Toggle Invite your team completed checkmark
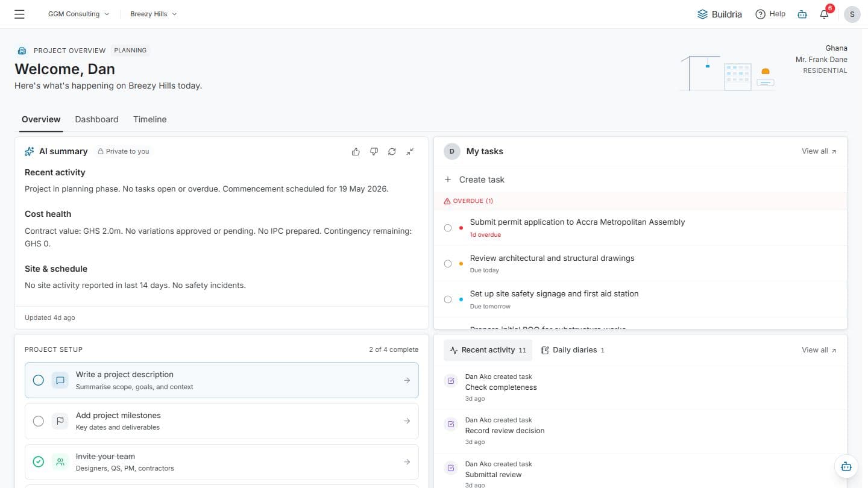 (x=39, y=462)
